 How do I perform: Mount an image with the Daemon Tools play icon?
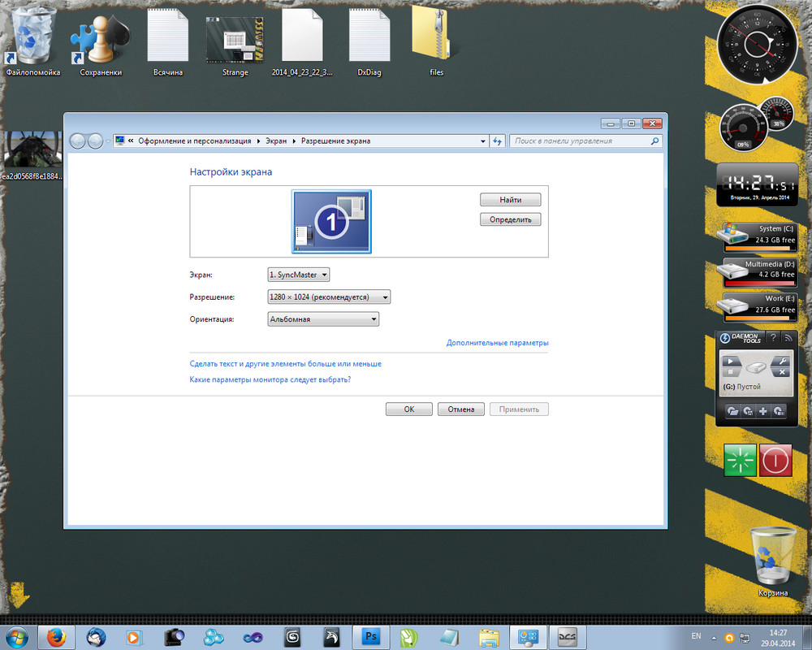pos(731,360)
